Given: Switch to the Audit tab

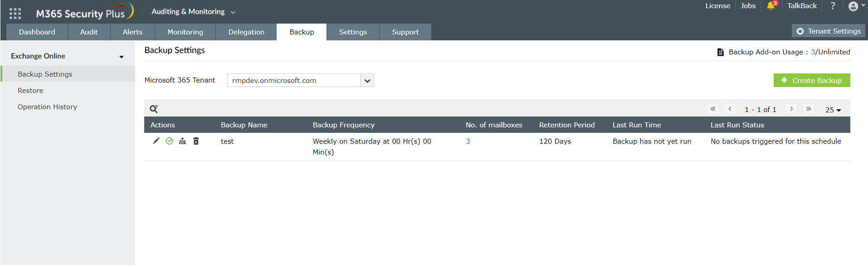Looking at the screenshot, I should point(89,32).
